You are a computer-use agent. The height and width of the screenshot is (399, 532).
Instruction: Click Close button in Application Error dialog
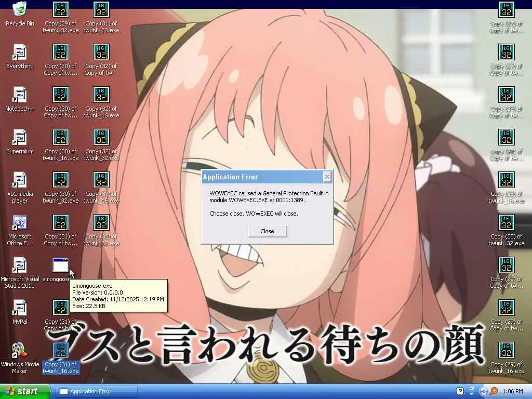click(268, 231)
